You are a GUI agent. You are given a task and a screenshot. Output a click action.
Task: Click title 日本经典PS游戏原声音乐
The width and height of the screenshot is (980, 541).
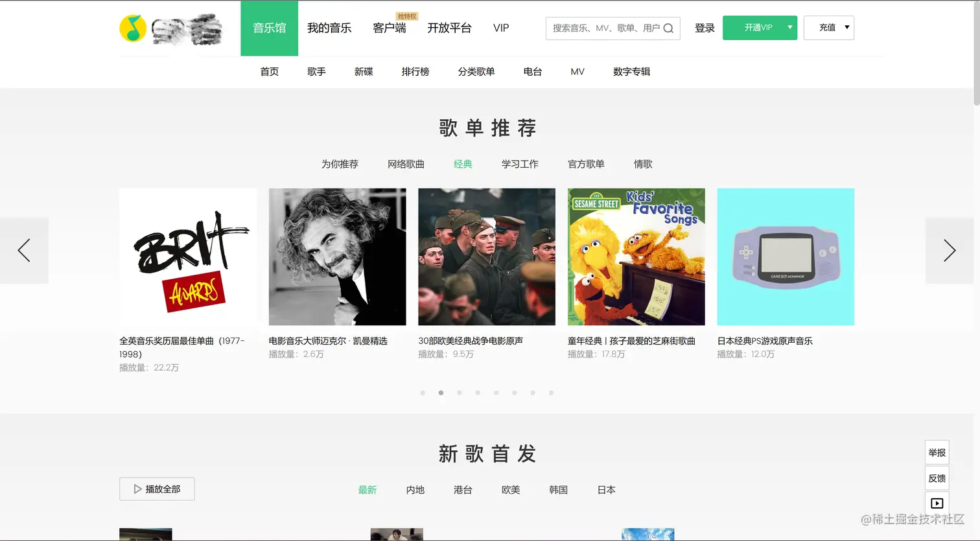coord(765,341)
